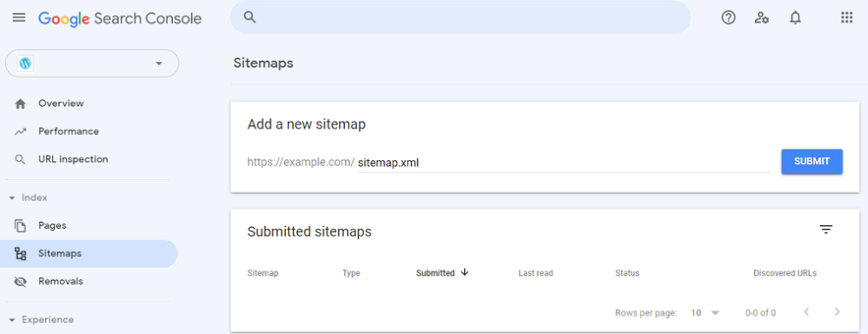Sort by Submitted column arrow

pos(465,272)
